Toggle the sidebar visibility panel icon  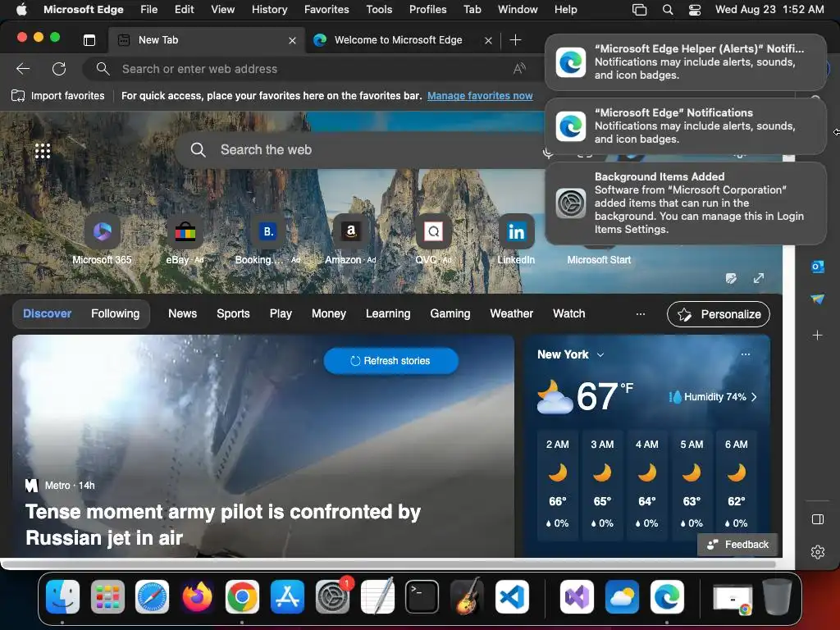(818, 519)
